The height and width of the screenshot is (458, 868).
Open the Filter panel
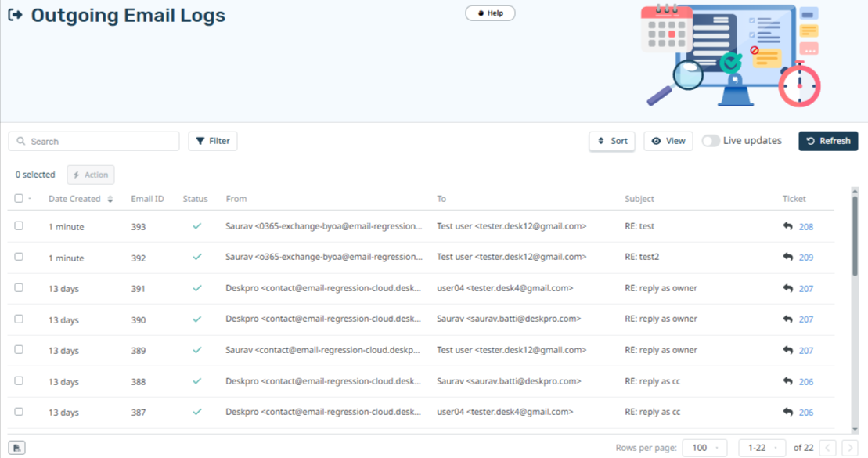pyautogui.click(x=212, y=141)
